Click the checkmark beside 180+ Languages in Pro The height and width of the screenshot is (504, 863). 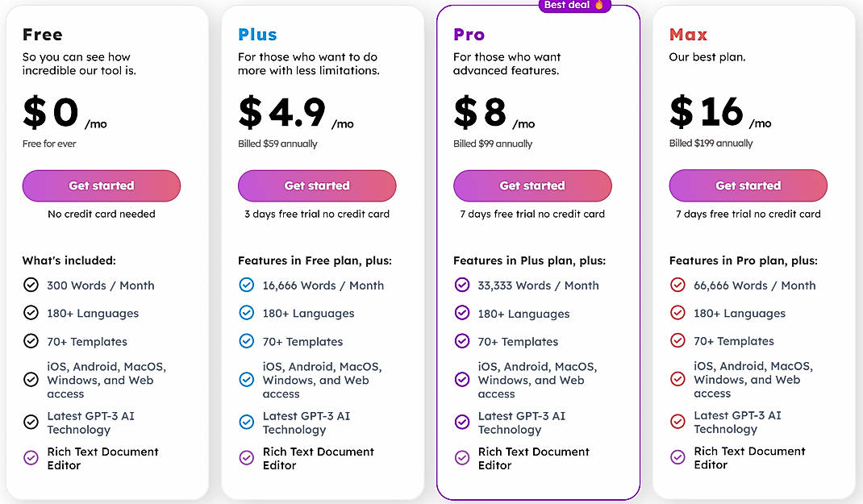click(461, 313)
